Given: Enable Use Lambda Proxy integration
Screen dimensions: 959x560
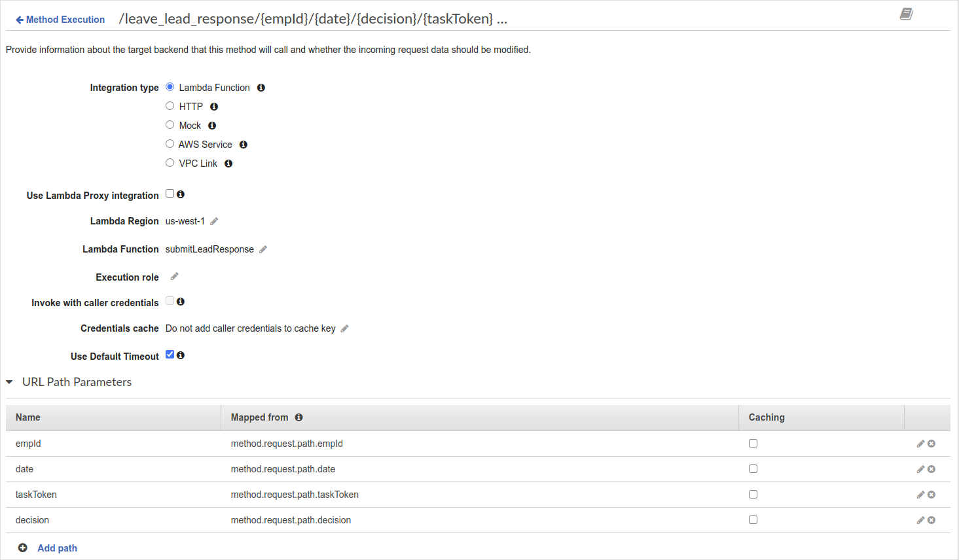Looking at the screenshot, I should (x=169, y=194).
